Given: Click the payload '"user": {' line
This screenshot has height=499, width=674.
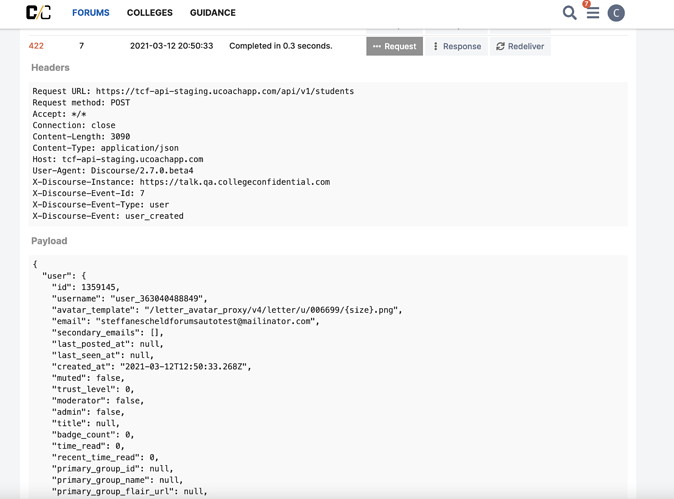Looking at the screenshot, I should pyautogui.click(x=64, y=276).
